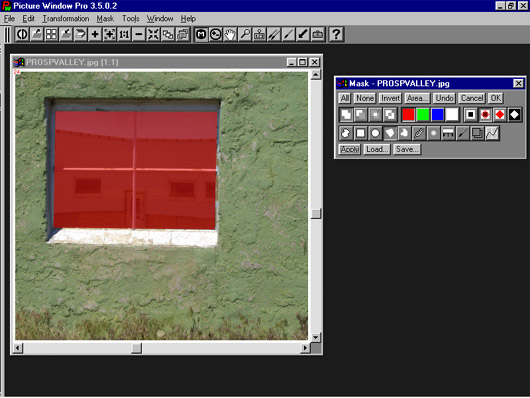Click the four-squares browse icon
Image resolution: width=530 pixels, height=398 pixels.
coord(51,34)
